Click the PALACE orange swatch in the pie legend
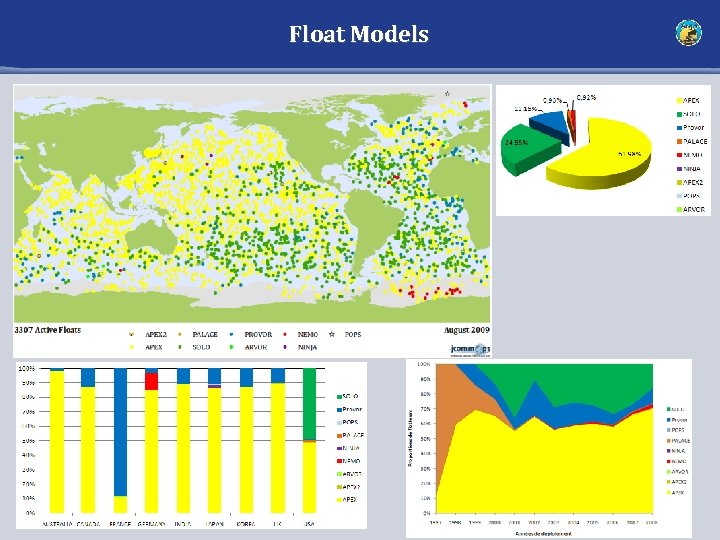Image resolution: width=720 pixels, height=540 pixels. point(679,141)
